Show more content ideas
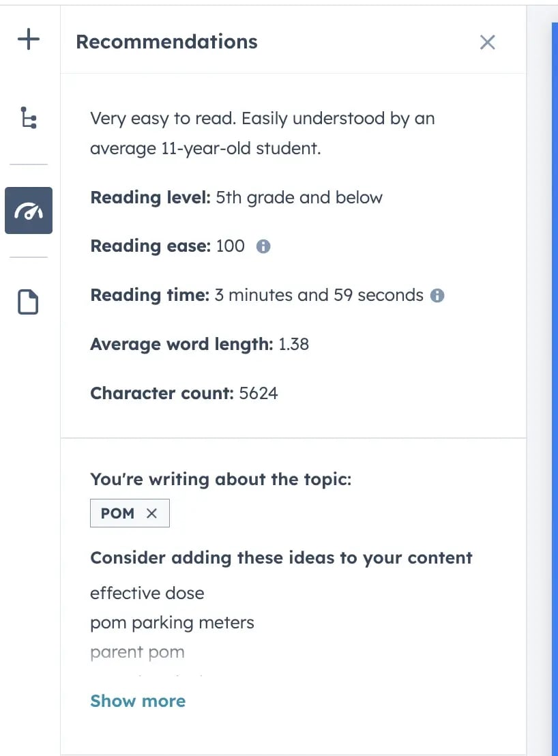 [138, 701]
